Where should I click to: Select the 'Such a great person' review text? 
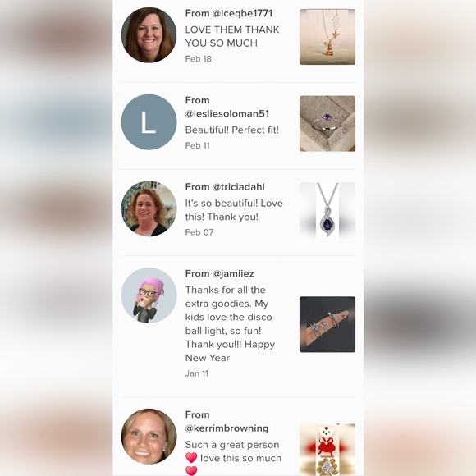[233, 458]
